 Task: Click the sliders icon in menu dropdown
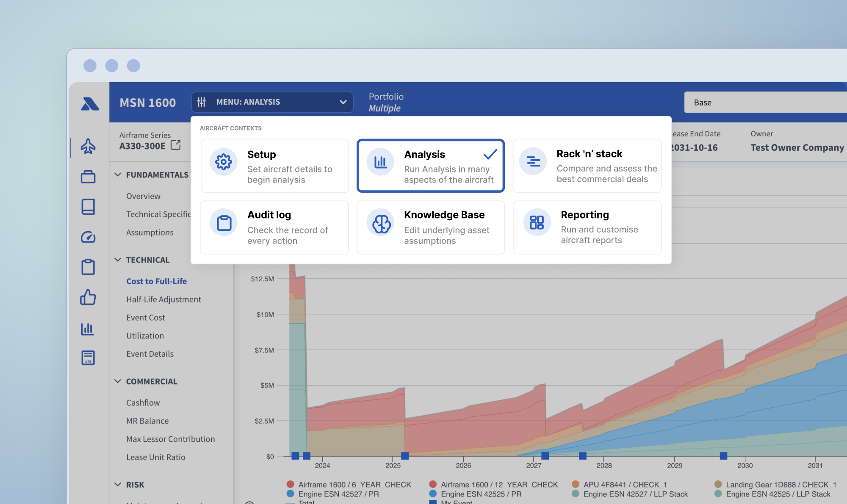(x=202, y=102)
